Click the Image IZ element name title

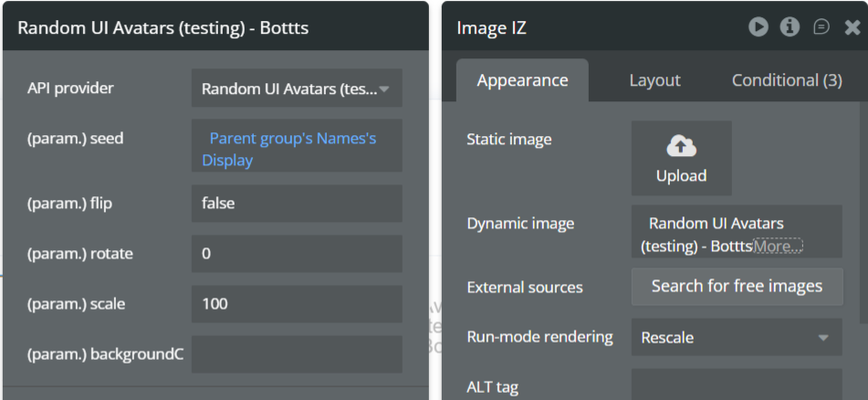(x=491, y=28)
